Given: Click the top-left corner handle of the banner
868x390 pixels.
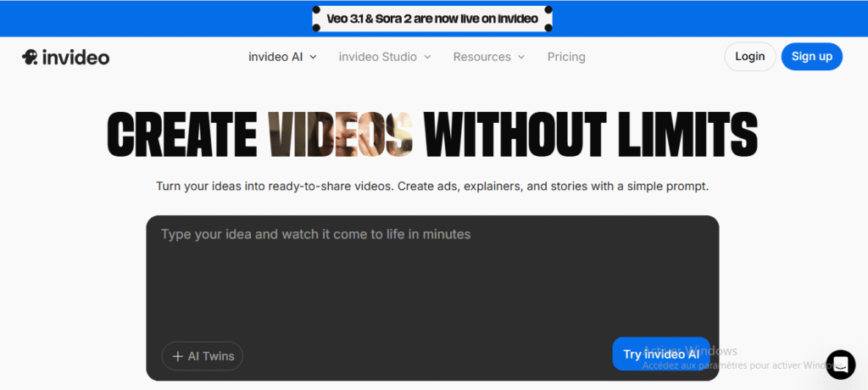Looking at the screenshot, I should (x=316, y=9).
